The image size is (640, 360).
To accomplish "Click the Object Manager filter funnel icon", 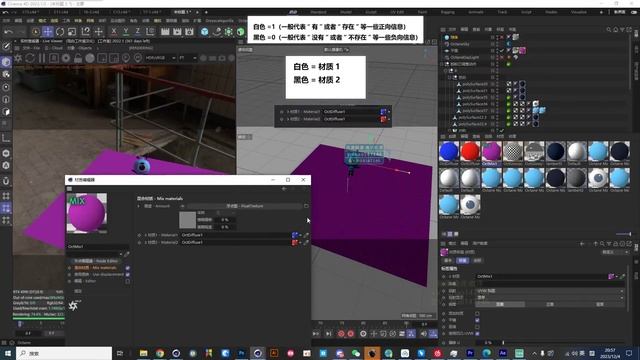I will [x=622, y=29].
